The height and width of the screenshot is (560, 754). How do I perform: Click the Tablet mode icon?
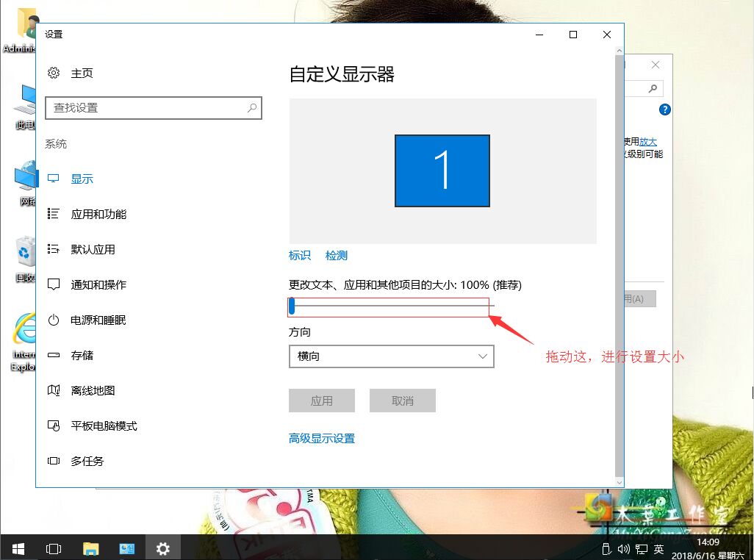[x=54, y=426]
